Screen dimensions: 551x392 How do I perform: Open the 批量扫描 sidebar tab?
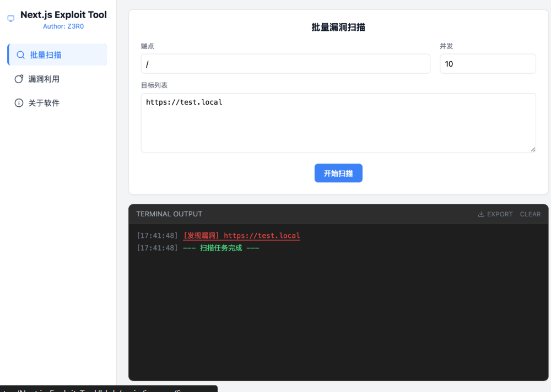point(57,55)
